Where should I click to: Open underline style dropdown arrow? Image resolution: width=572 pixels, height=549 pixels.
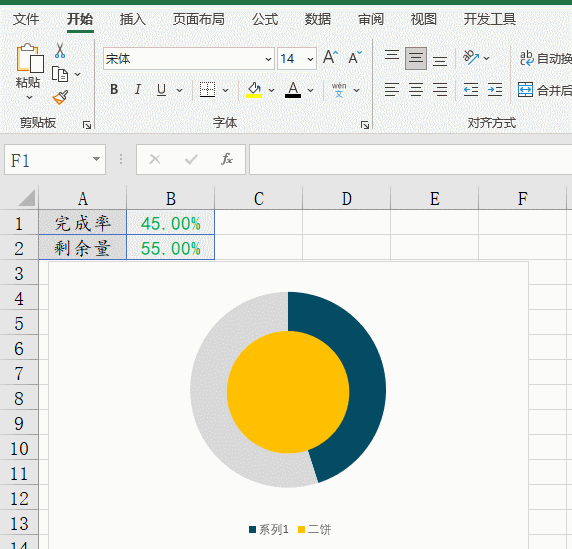(179, 90)
